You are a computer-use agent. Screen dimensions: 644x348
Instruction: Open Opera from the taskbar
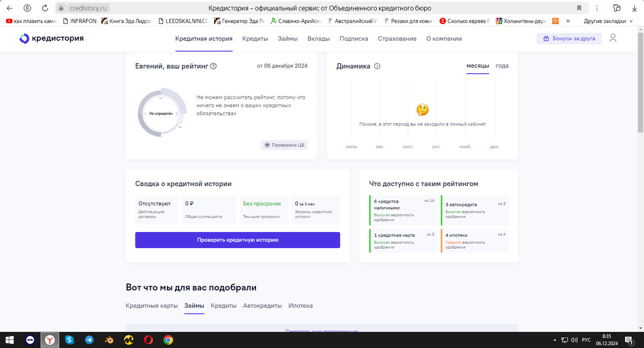click(x=148, y=340)
